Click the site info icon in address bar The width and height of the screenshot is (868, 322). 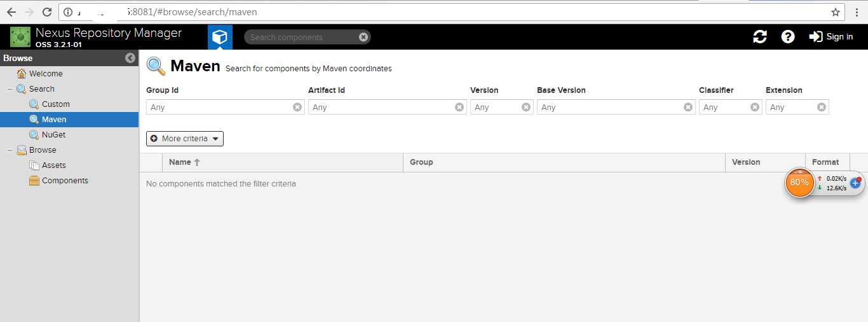tap(68, 12)
